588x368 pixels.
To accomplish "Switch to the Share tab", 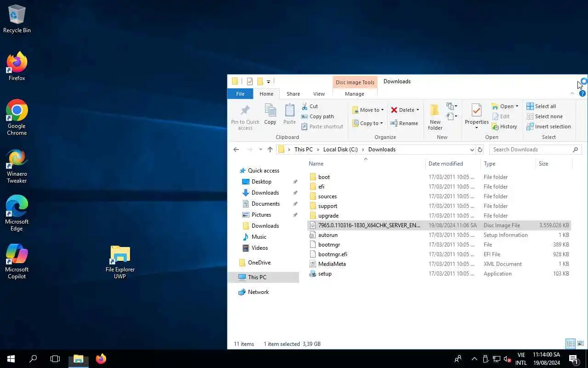I will point(293,94).
